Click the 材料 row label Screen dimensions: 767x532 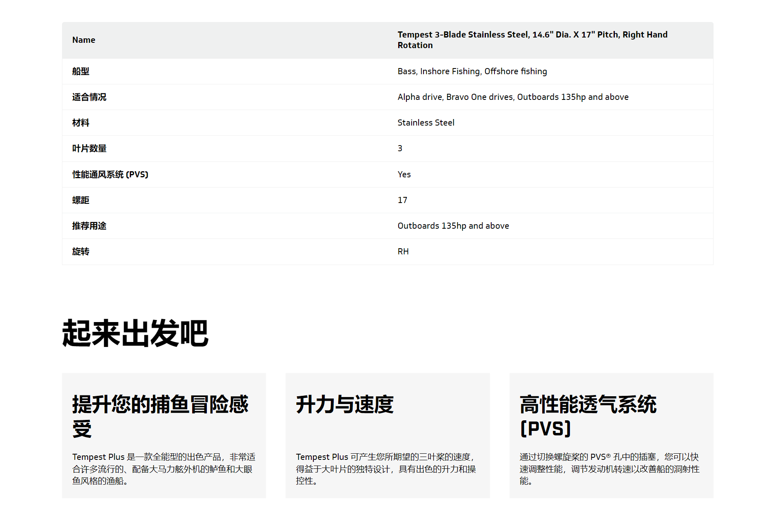tap(80, 123)
